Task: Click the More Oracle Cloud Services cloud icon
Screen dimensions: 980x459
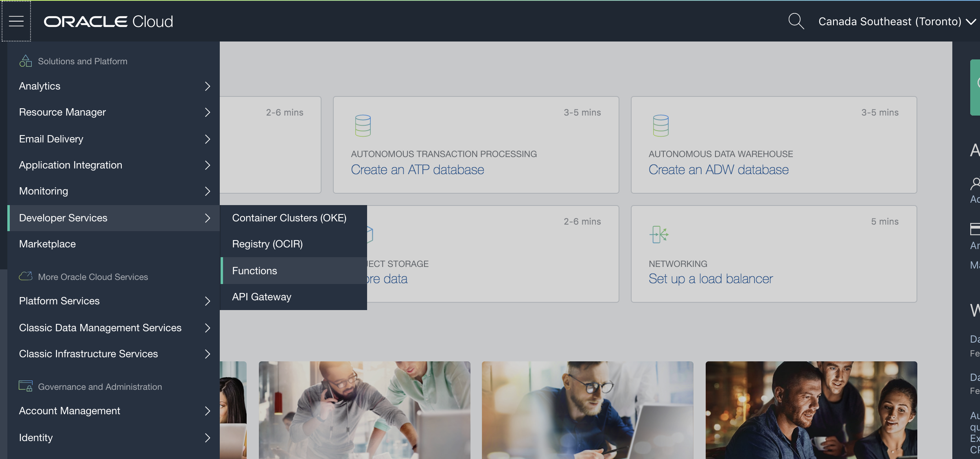Action: click(26, 276)
